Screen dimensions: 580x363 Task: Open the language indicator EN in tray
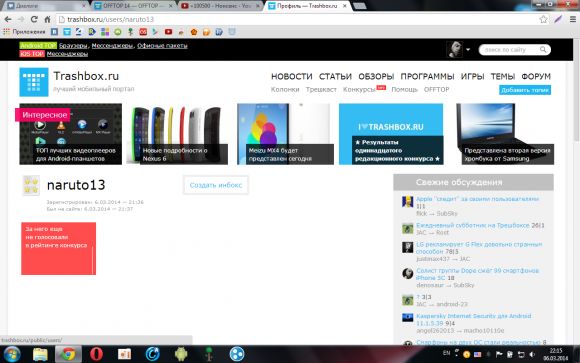point(446,353)
